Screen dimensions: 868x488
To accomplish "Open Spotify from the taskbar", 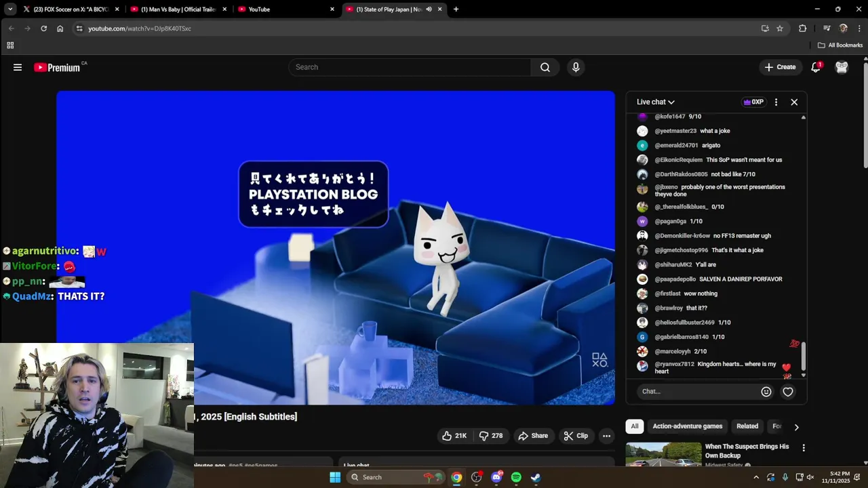I will (x=516, y=477).
